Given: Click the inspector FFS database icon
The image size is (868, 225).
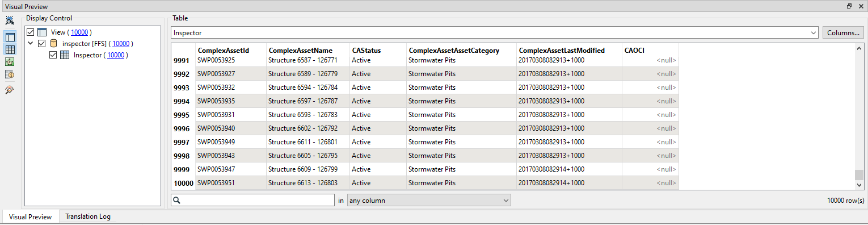Looking at the screenshot, I should pos(54,44).
